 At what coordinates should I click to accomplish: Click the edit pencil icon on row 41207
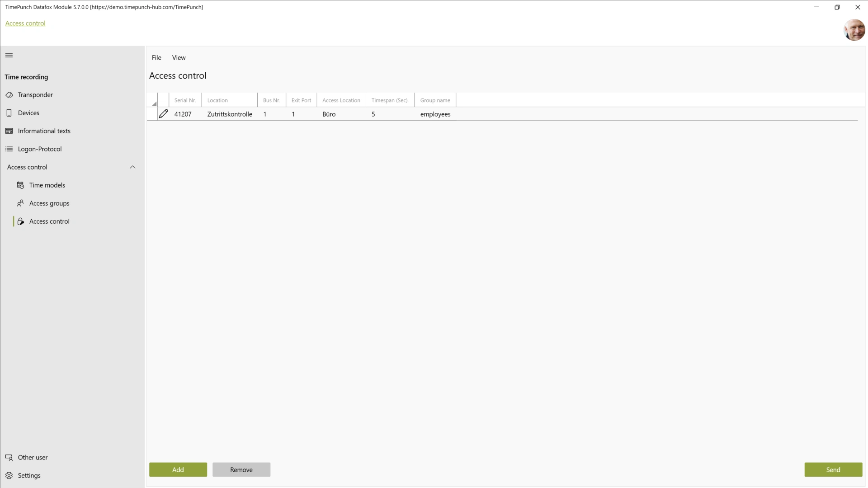pos(163,114)
